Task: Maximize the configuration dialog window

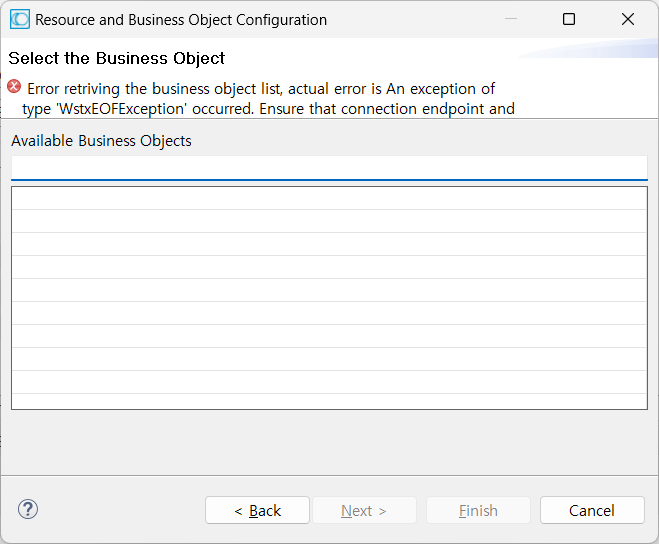Action: 569,19
